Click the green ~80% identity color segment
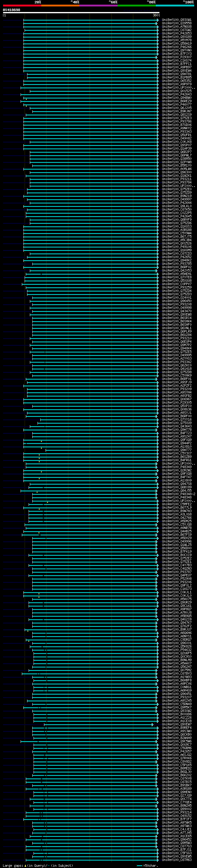 pos(137,6)
